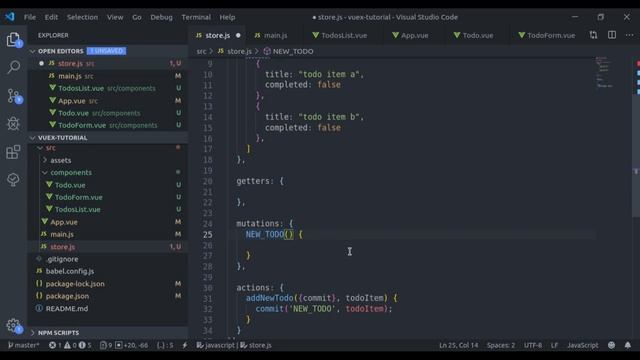This screenshot has height=360, width=640.
Task: Click the src breadcrumb segment
Action: pyautogui.click(x=201, y=51)
